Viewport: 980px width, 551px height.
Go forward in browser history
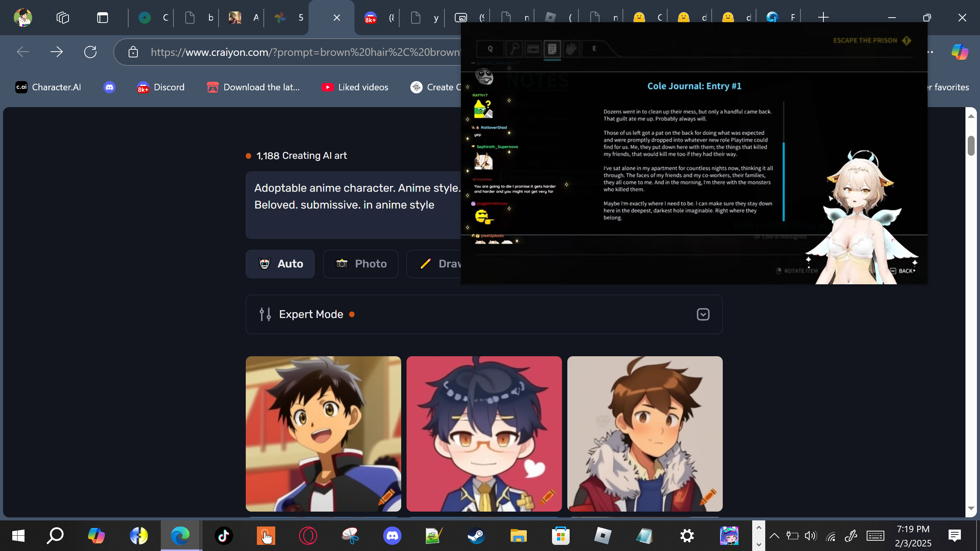[x=57, y=52]
